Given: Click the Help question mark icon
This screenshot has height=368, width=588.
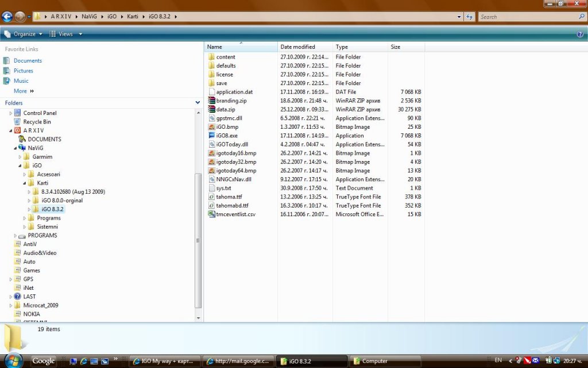Looking at the screenshot, I should tap(580, 34).
